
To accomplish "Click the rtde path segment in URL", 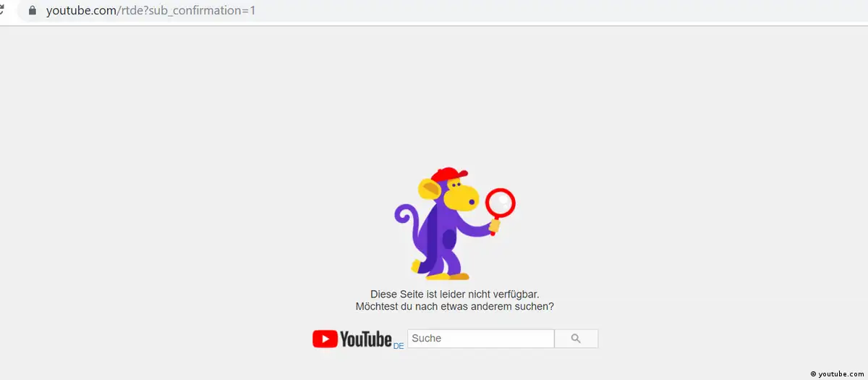I will pos(130,11).
